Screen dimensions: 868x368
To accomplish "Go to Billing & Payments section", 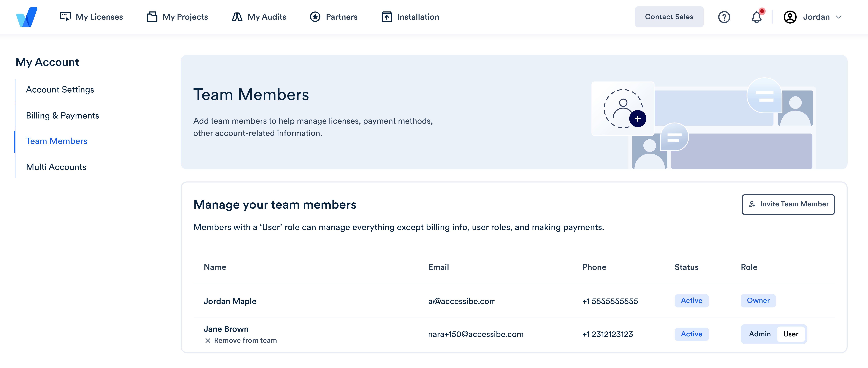I will [x=62, y=115].
